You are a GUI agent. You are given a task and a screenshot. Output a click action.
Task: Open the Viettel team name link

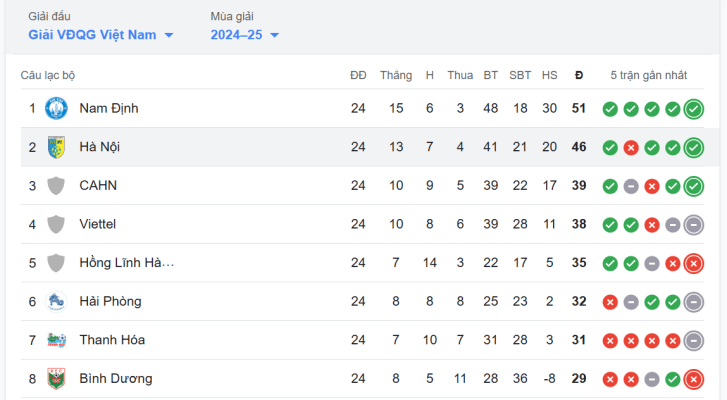point(97,224)
